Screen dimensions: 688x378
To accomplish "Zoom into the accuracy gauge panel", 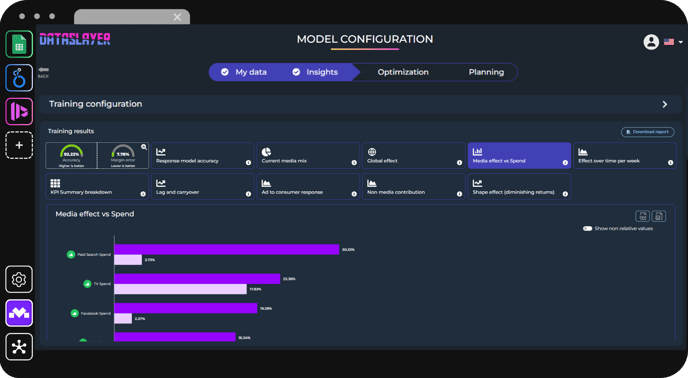I will pos(144,147).
